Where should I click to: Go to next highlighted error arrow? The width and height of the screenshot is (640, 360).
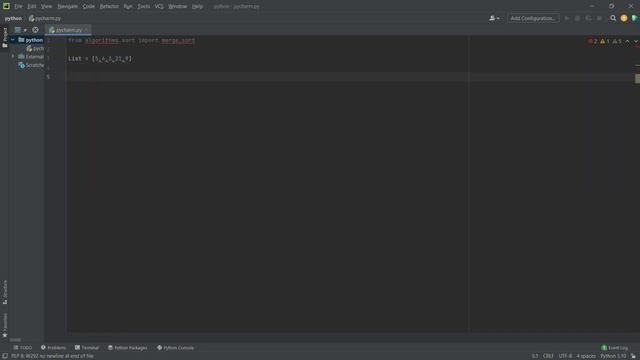pos(636,41)
